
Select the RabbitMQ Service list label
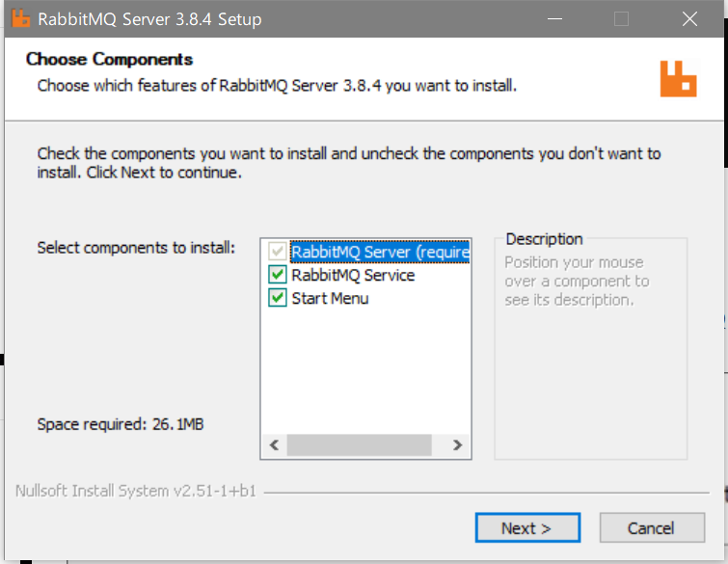[353, 276]
